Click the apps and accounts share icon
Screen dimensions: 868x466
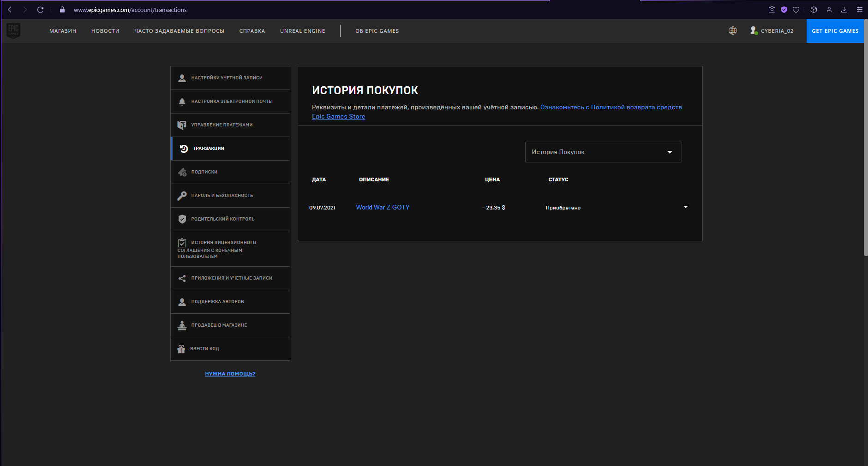tap(182, 278)
